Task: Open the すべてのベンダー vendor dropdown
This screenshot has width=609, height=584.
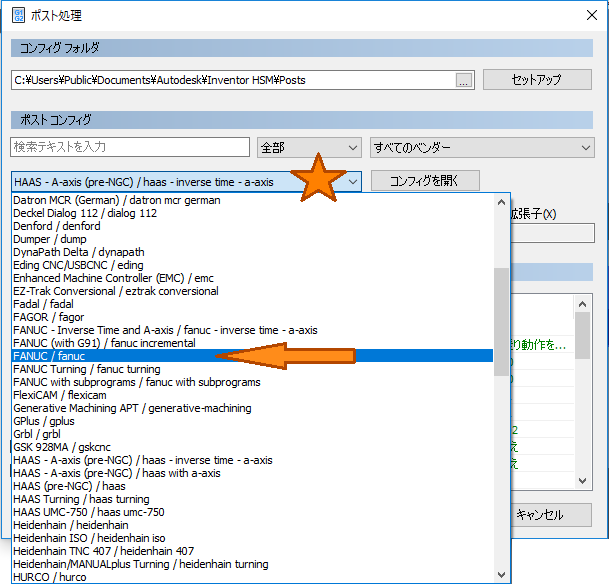Action: coord(482,148)
